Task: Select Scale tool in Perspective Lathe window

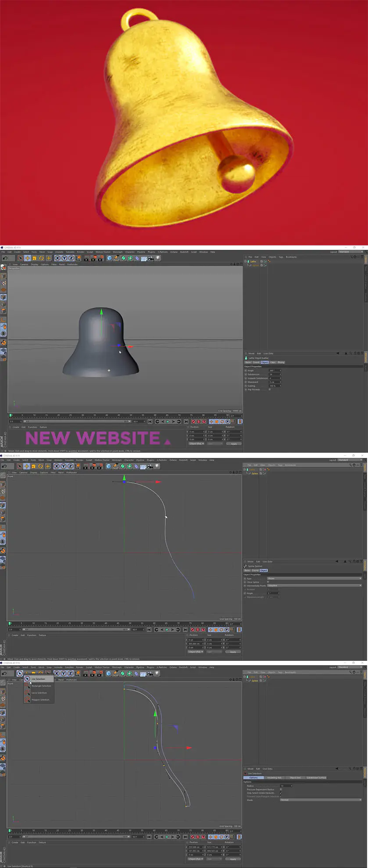Action: 34,258
